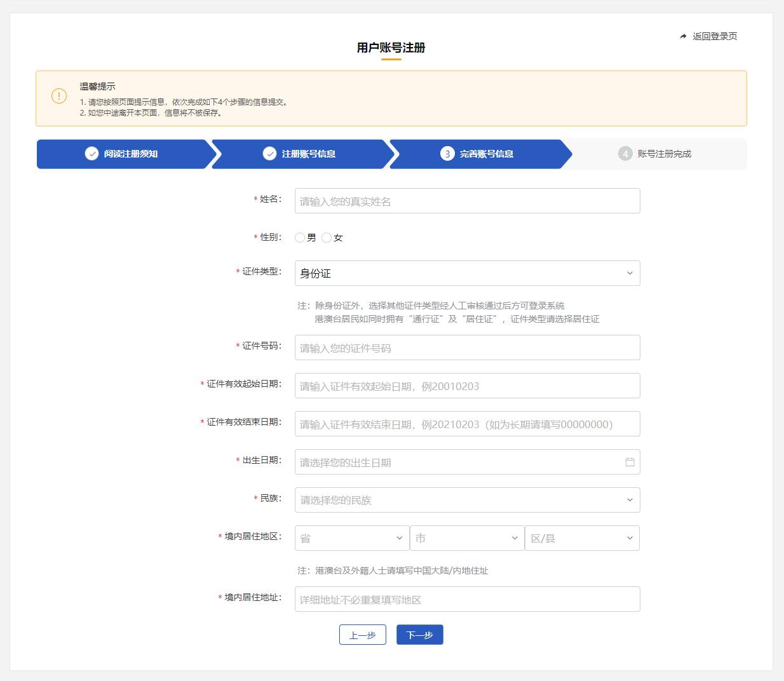
Task: Click the 姓名 real name input field
Action: [x=467, y=201]
